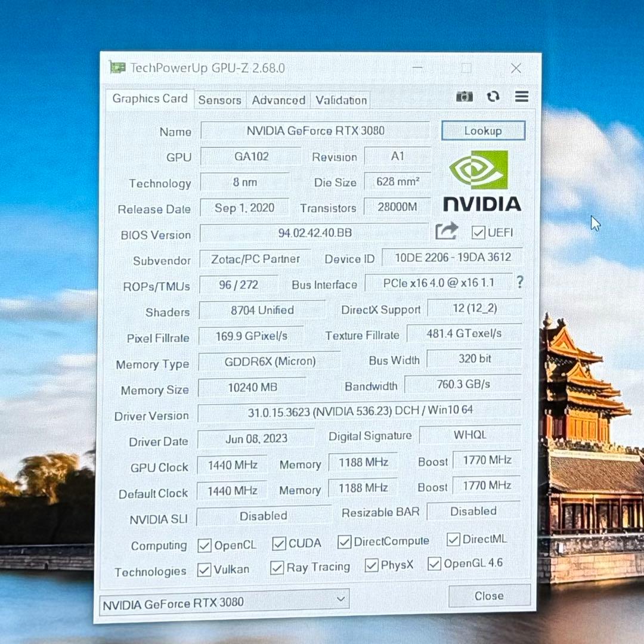Click the NVIDIA logo
Image resolution: width=644 pixels, height=644 pixels.
(x=482, y=181)
